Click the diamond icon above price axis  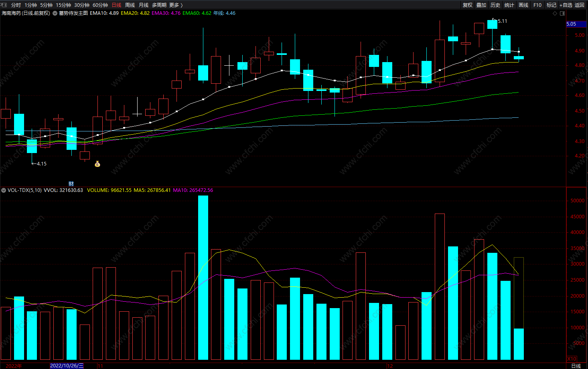tap(555, 13)
